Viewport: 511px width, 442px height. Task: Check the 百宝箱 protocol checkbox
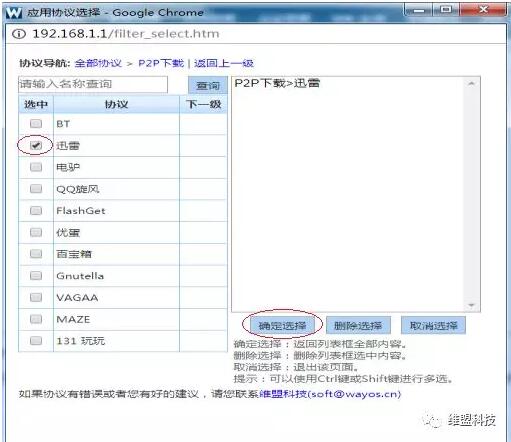click(36, 254)
